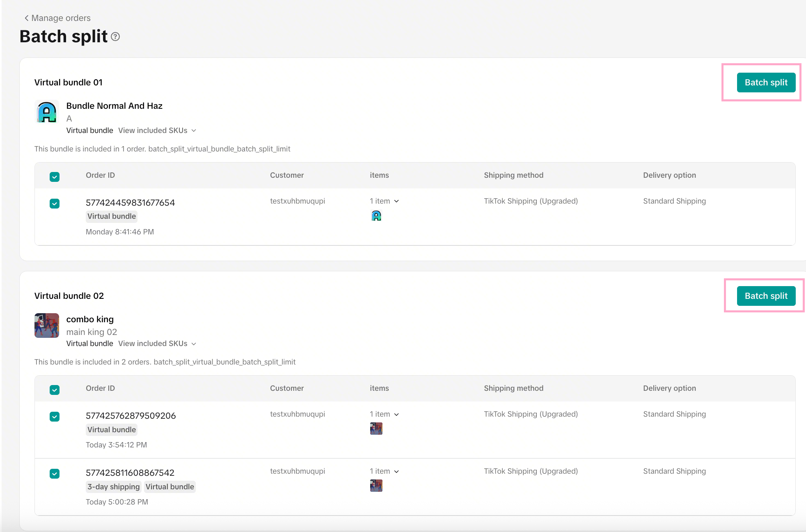The image size is (806, 532).
Task: Toggle select-all checkbox for Virtual bundle 02
Action: 55,390
